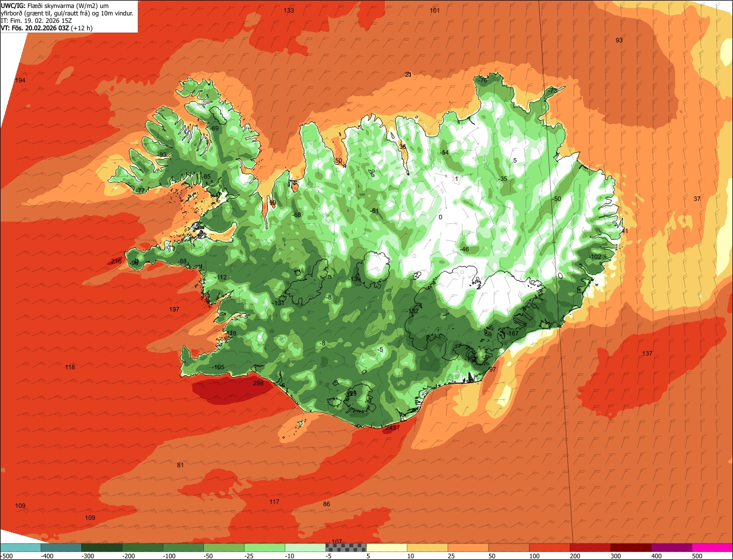Pick the checkered legend swatch between -5 and 5
This screenshot has width=733, height=560.
346,547
